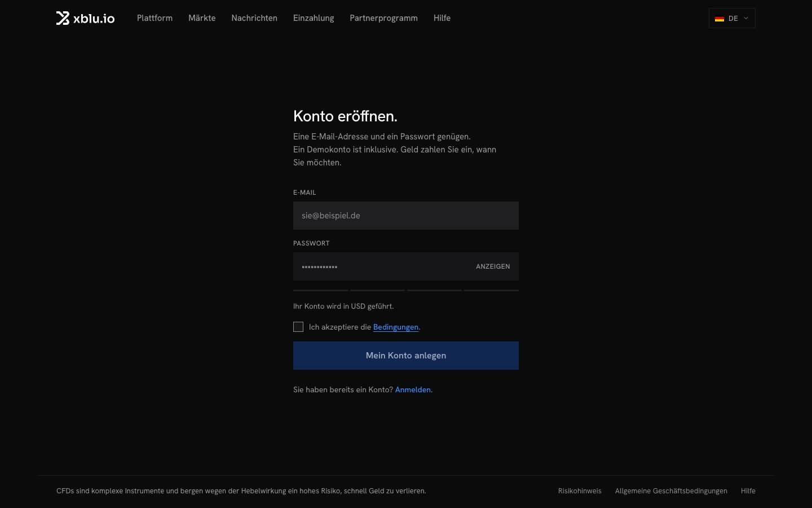Click the CFD risk warning text in footer
This screenshot has height=508, width=812.
pos(241,491)
